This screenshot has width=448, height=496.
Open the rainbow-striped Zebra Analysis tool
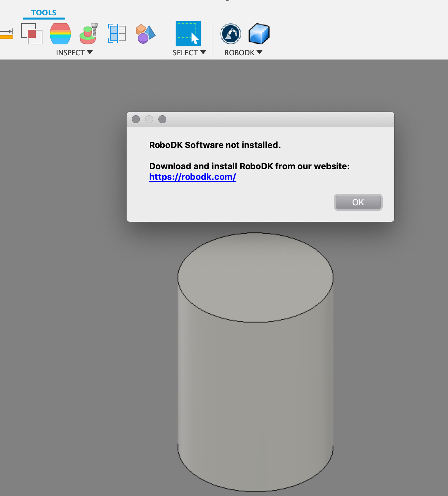tap(60, 34)
